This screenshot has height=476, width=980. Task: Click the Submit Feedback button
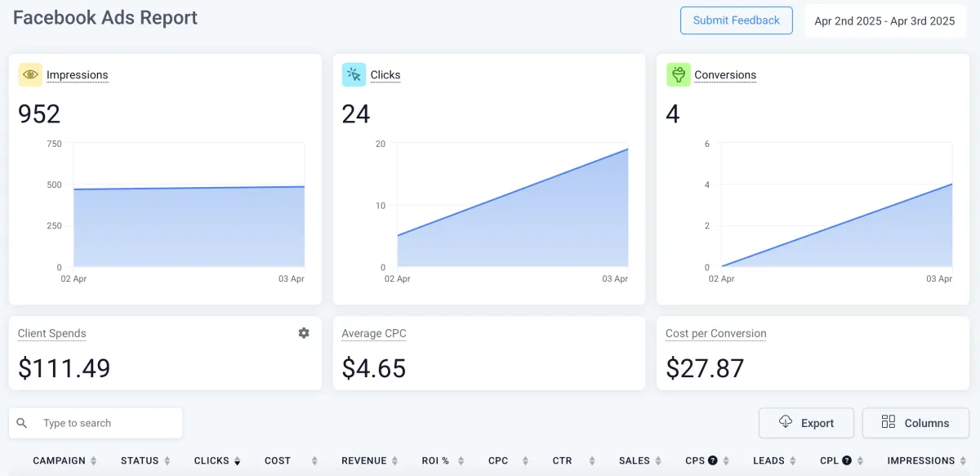pyautogui.click(x=737, y=20)
